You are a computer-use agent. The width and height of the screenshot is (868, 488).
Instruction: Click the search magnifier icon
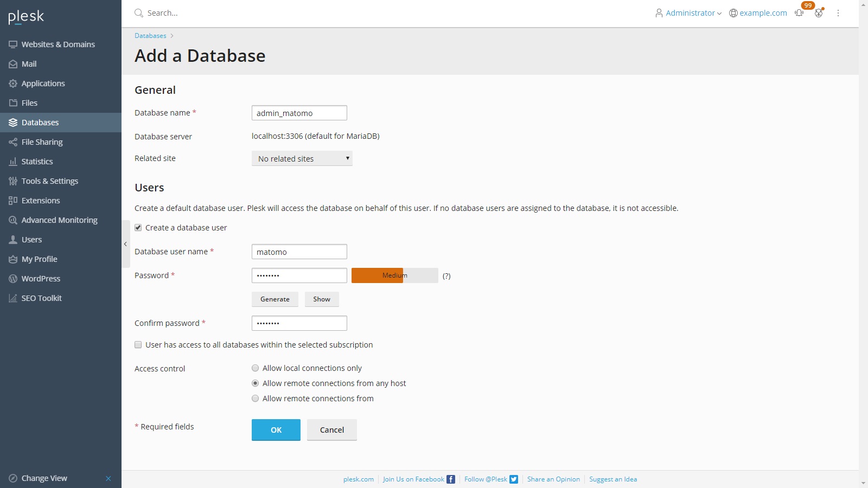[139, 13]
